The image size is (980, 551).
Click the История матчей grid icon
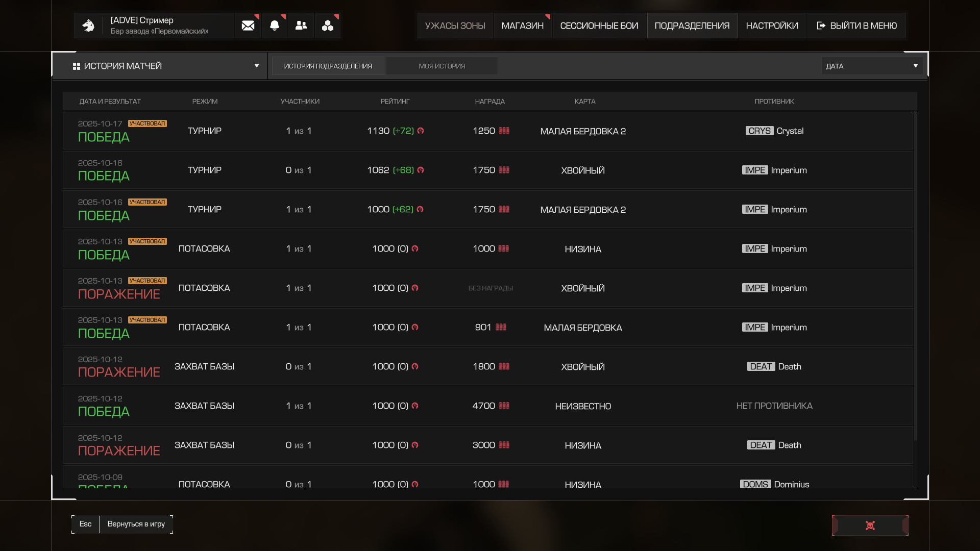77,66
